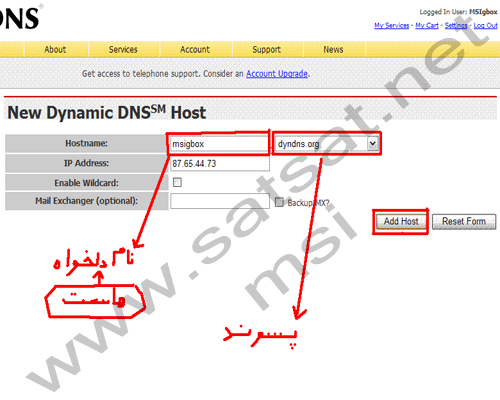This screenshot has height=400, width=500.
Task: Open the Support menu item
Action: 266,49
